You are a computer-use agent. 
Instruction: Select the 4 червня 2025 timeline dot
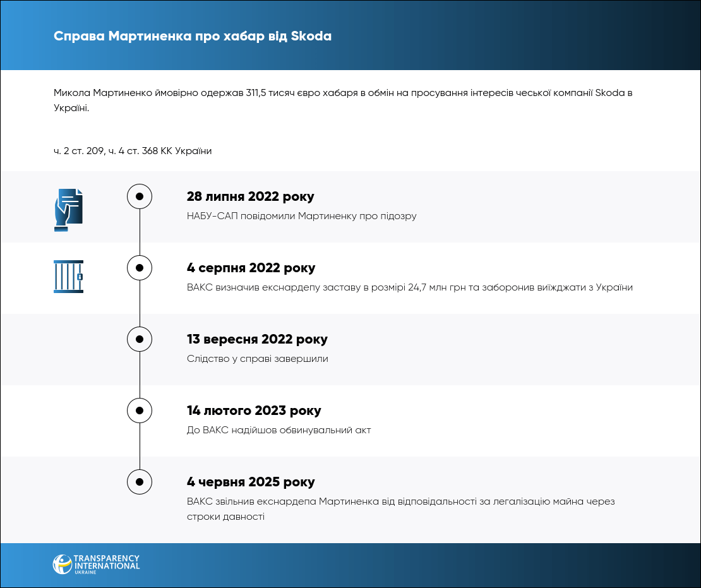[140, 482]
